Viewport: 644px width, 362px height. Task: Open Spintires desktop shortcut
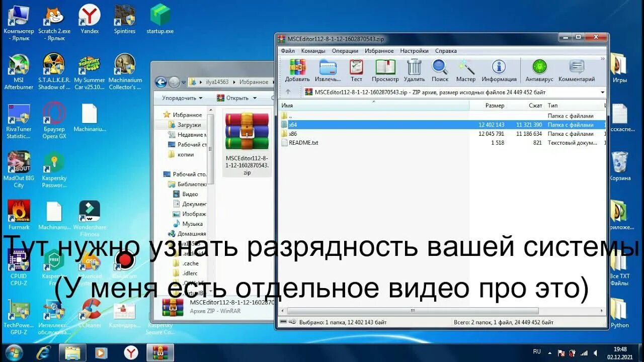click(125, 20)
